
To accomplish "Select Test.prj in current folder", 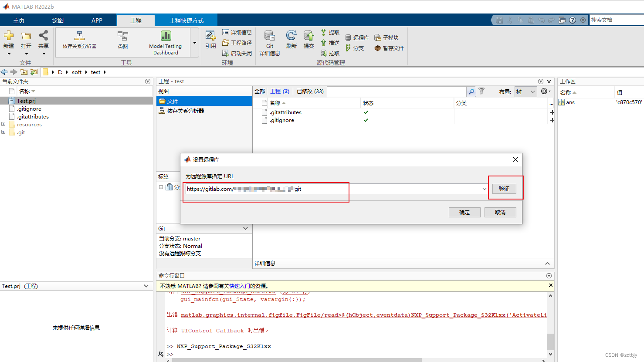I will click(x=76, y=101).
